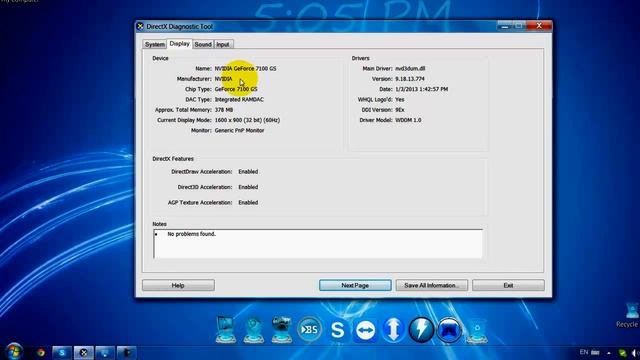Click driver version '9.18.13.774'
Image resolution: width=640 pixels, height=360 pixels.
point(410,79)
